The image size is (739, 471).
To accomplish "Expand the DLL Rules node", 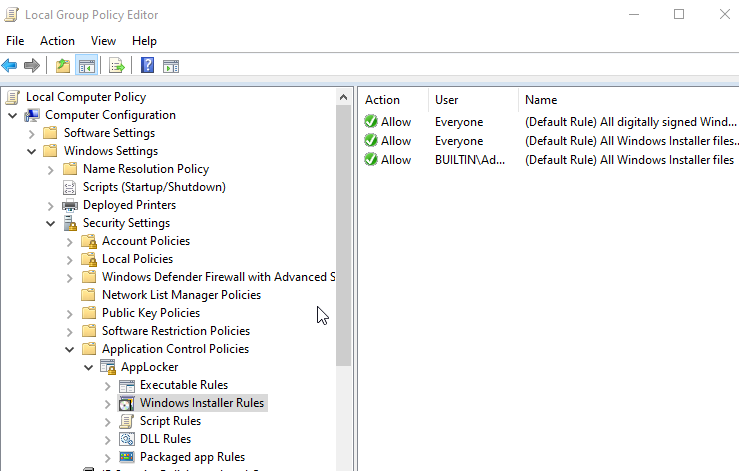I will click(107, 440).
